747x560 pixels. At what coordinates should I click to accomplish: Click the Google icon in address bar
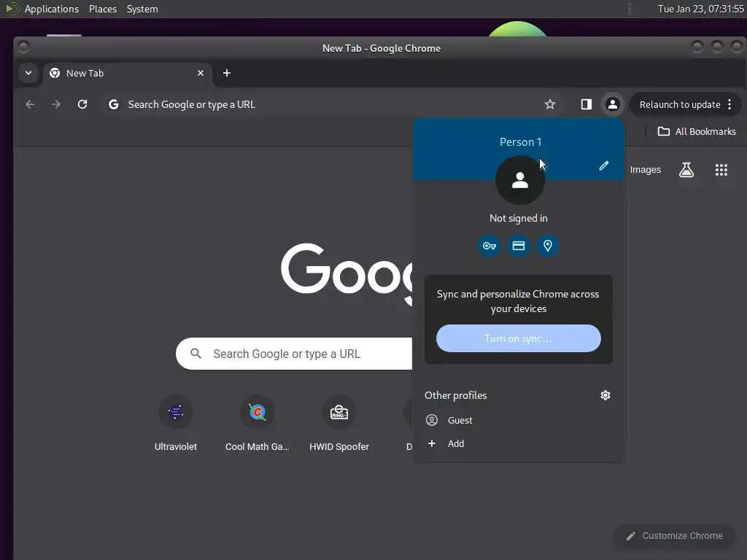point(113,104)
